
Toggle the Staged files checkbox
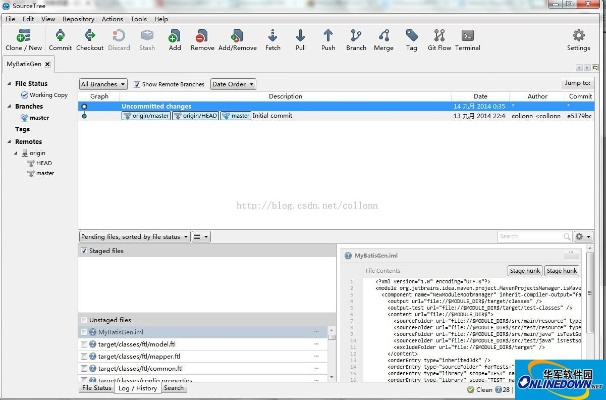84,251
